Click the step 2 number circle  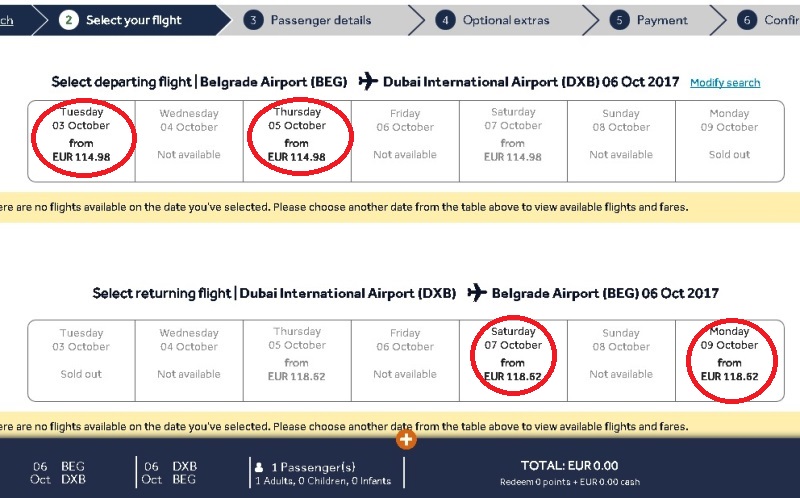tap(68, 20)
